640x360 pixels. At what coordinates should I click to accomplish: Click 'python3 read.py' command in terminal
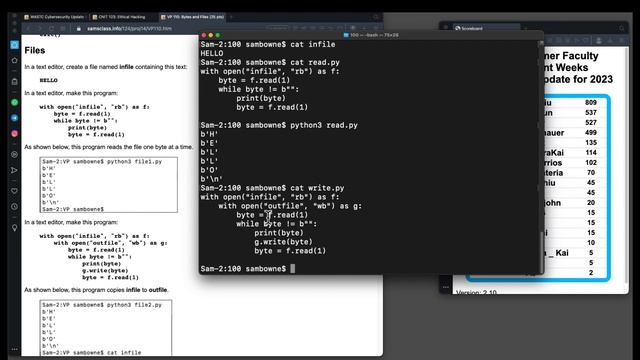(324, 125)
